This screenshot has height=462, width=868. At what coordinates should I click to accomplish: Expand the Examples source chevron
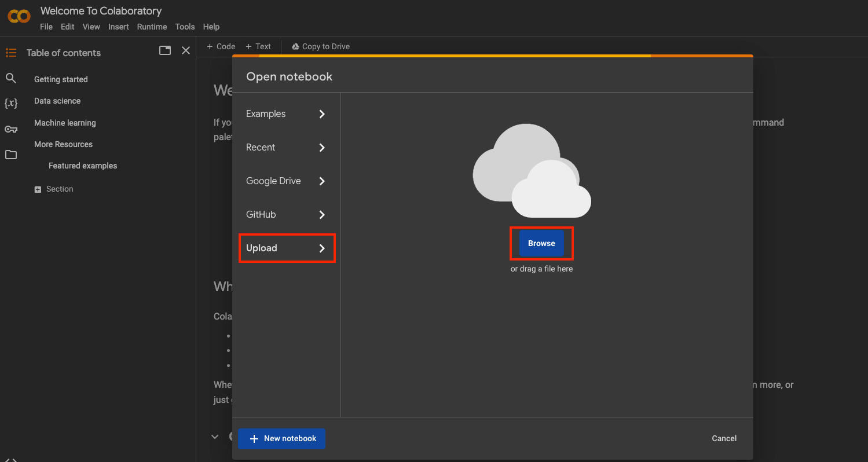[x=321, y=114]
